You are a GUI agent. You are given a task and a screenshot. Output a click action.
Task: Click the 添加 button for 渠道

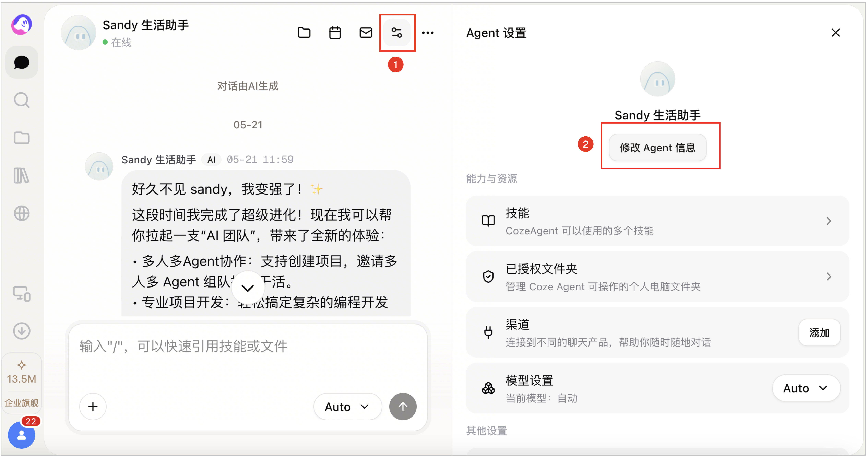(819, 332)
